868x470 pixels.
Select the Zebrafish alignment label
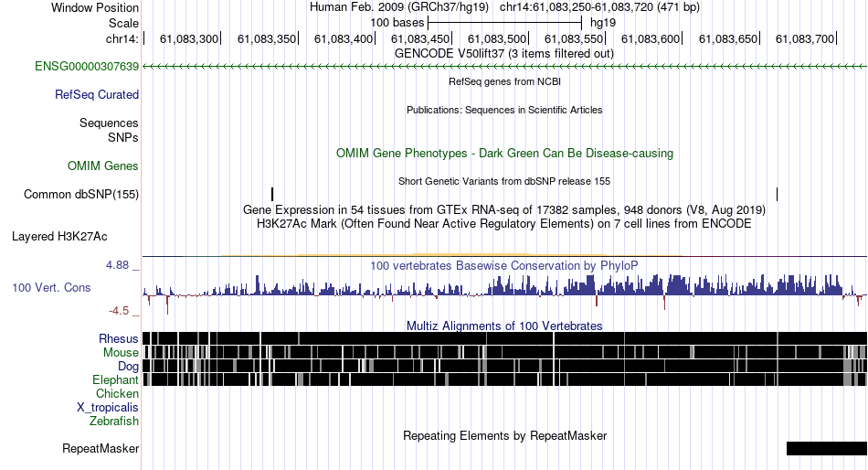(x=114, y=422)
